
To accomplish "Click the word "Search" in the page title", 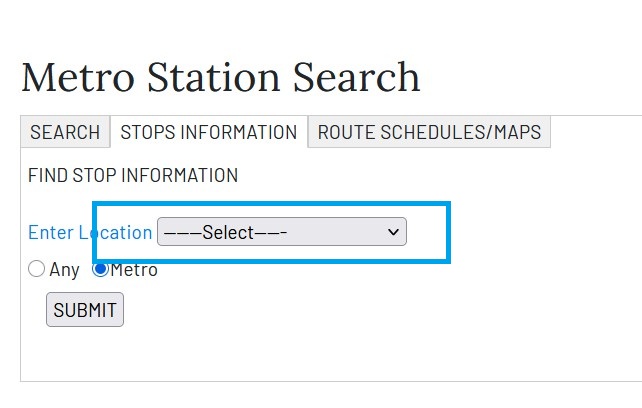I will [x=357, y=77].
